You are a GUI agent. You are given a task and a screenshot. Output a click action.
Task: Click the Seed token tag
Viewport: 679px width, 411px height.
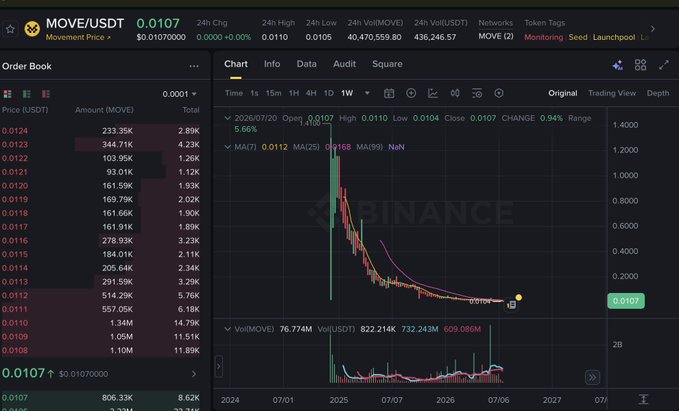(x=578, y=37)
